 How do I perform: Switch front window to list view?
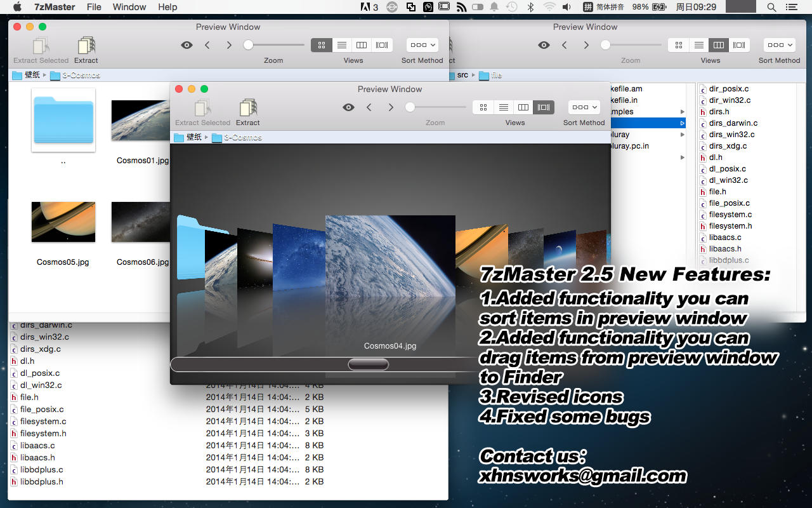[x=504, y=107]
